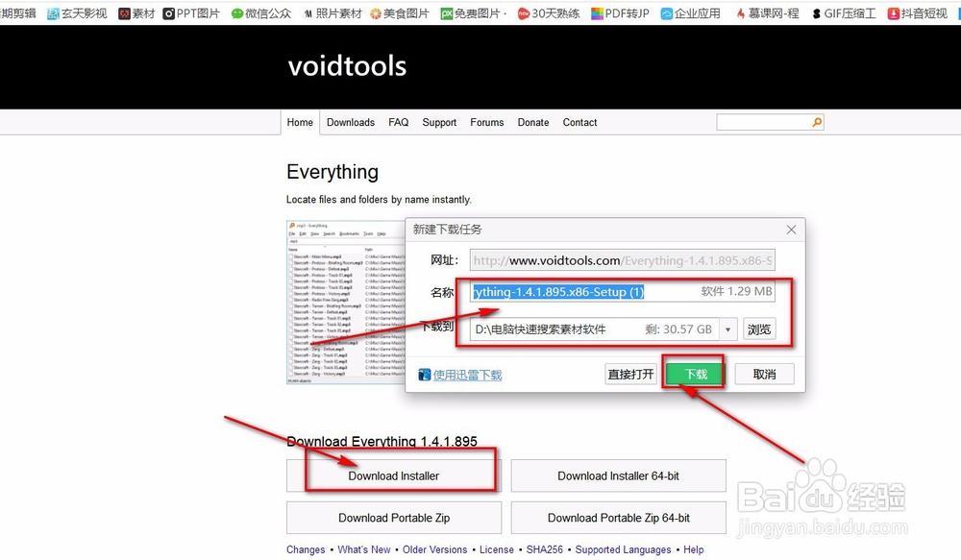Open the Support page
The image size is (961, 560).
[x=439, y=123]
